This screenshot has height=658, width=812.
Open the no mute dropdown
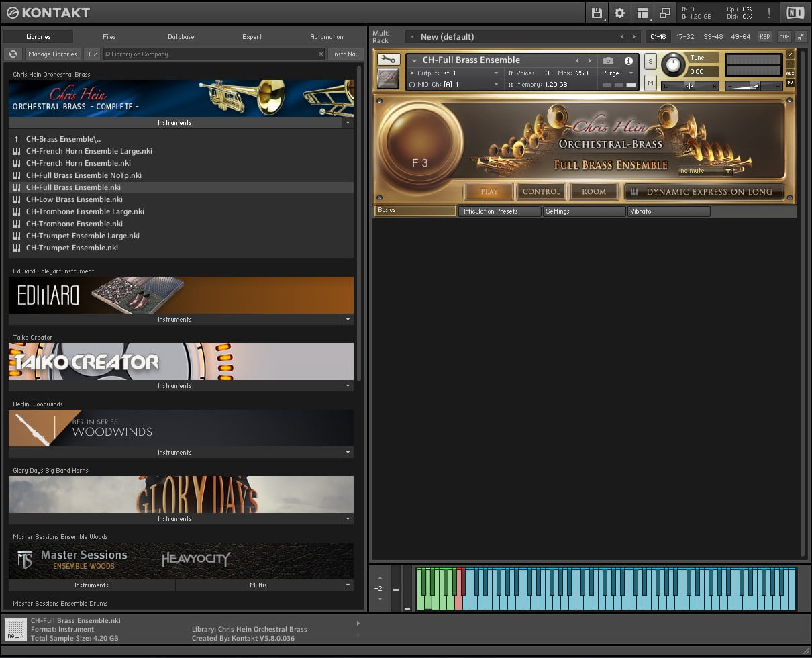coord(705,171)
